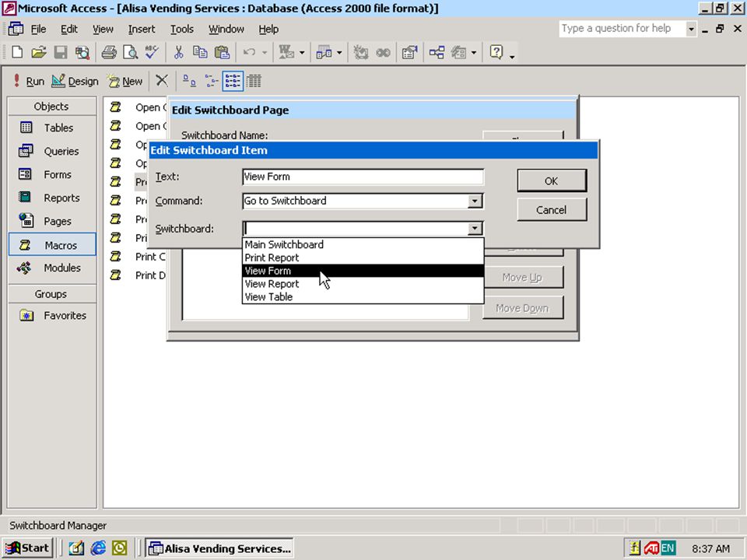This screenshot has height=560, width=747.
Task: Expand the help question box dropdown arrow
Action: pos(691,29)
